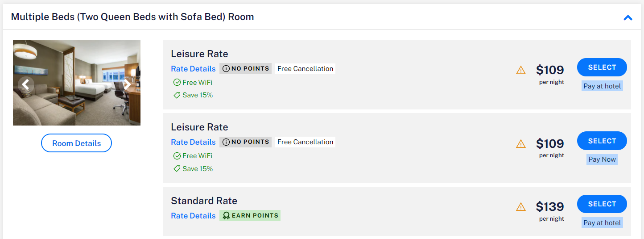Screen dimensions: 644x239
Task: Click the next photo arrow on room image
Action: (x=127, y=84)
